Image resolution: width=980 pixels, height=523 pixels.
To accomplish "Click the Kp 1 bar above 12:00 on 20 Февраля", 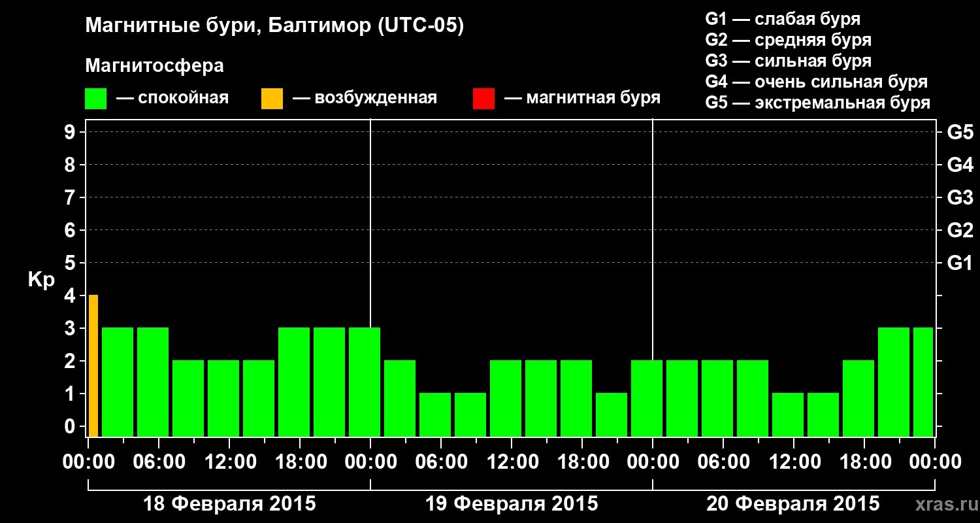I will pyautogui.click(x=788, y=415).
